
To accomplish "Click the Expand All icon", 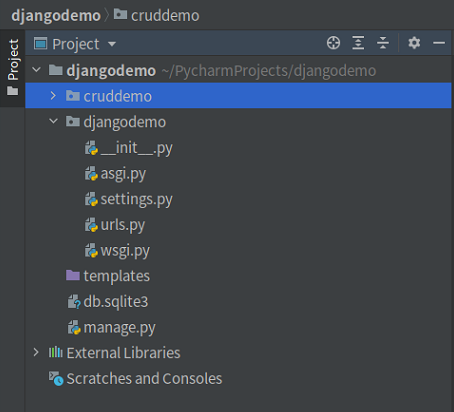I will [x=358, y=43].
